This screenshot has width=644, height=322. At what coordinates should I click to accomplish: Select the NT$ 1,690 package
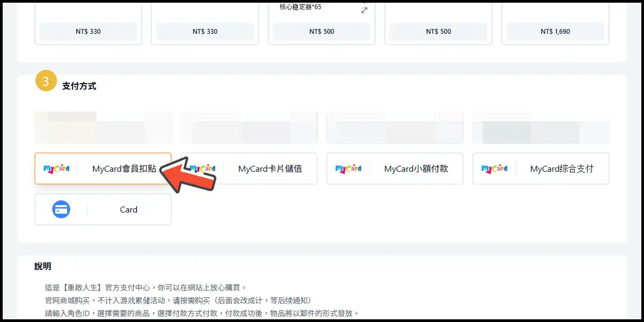coord(555,32)
